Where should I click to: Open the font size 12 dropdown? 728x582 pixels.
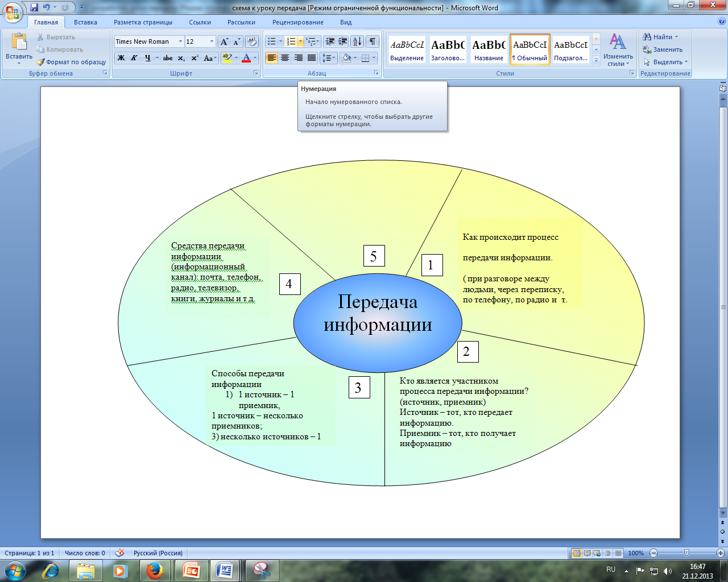212,41
